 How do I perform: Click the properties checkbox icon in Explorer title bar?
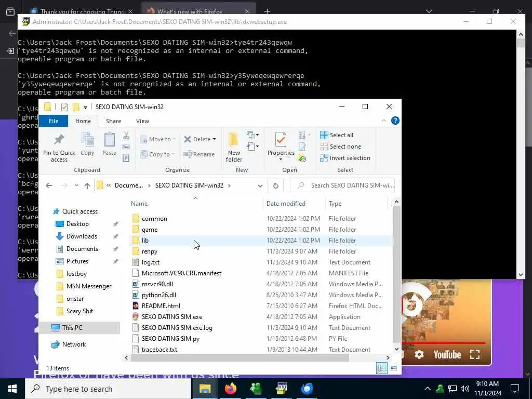point(64,107)
